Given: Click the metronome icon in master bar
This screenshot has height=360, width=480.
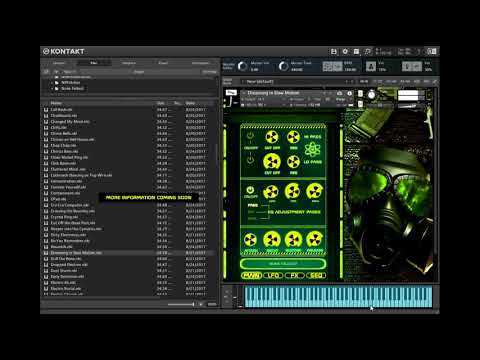Looking at the screenshot, I should pyautogui.click(x=371, y=66).
